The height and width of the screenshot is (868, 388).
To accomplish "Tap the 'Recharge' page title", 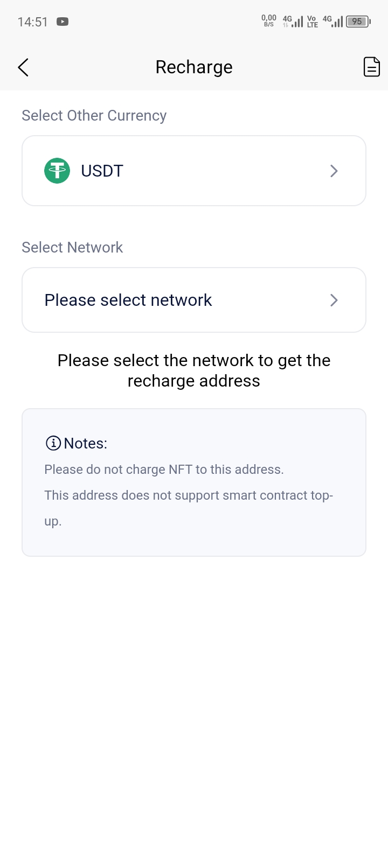I will click(x=194, y=67).
